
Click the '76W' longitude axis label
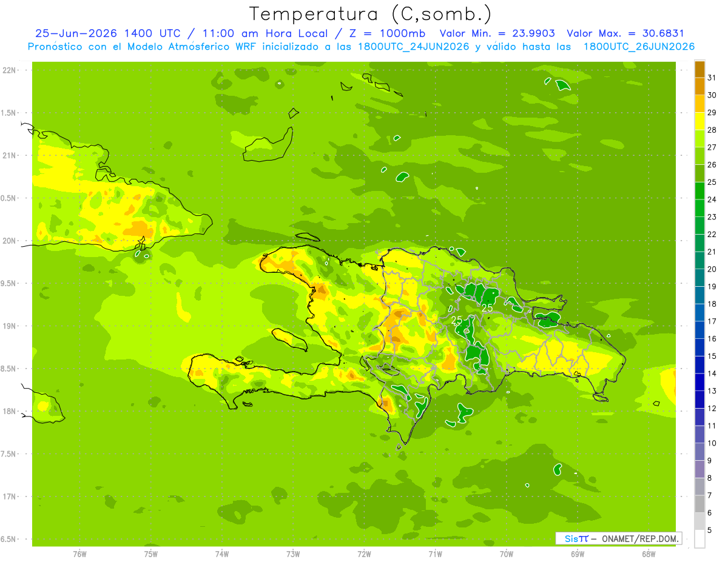(79, 554)
